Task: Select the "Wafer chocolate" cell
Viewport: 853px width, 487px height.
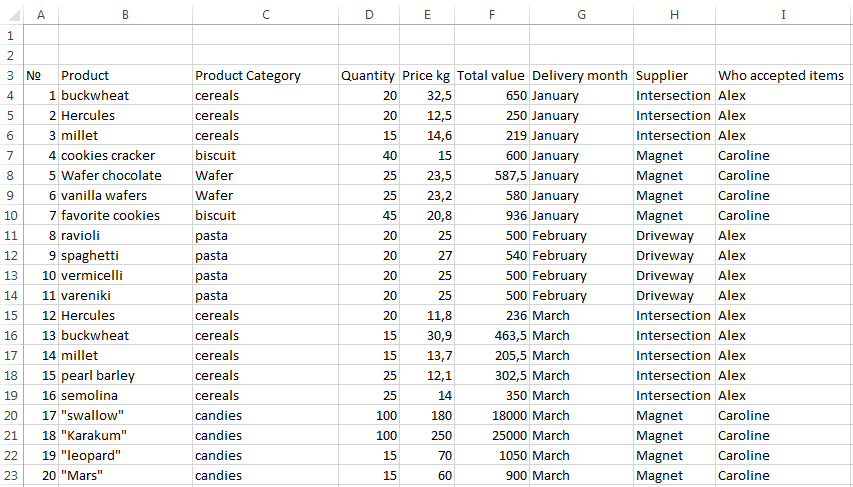Action: click(111, 175)
